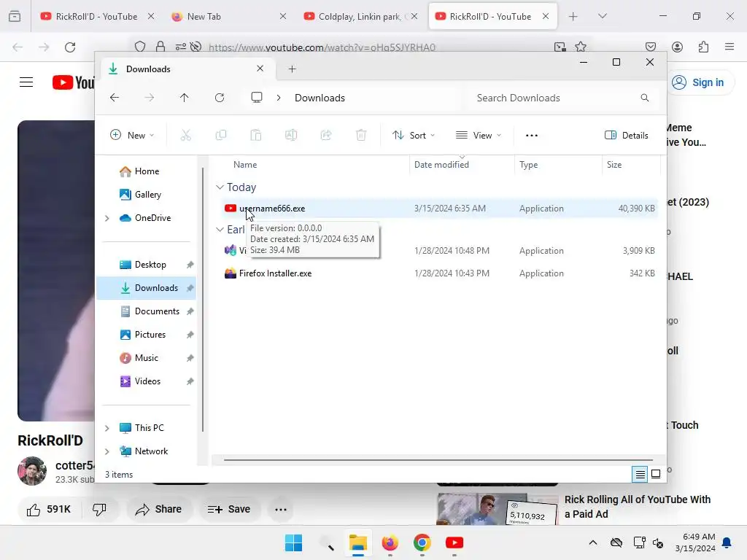Click the Cut icon in Explorer toolbar

pos(186,135)
